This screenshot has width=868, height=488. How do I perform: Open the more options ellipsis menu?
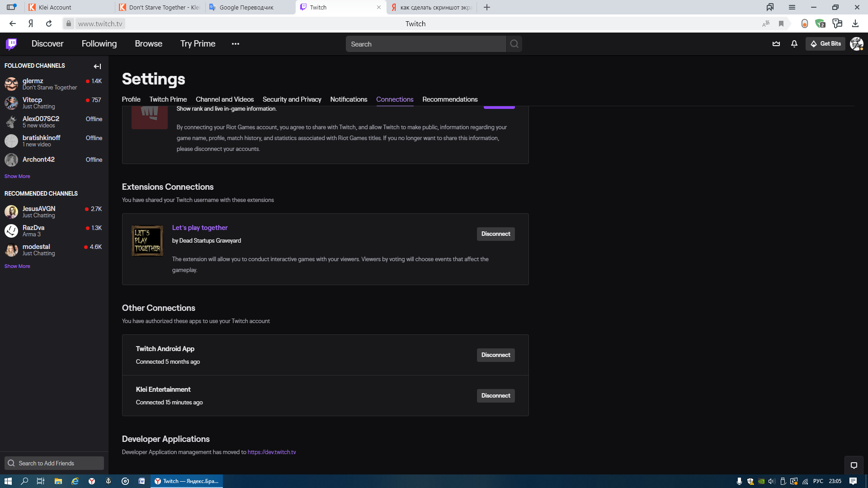point(235,44)
